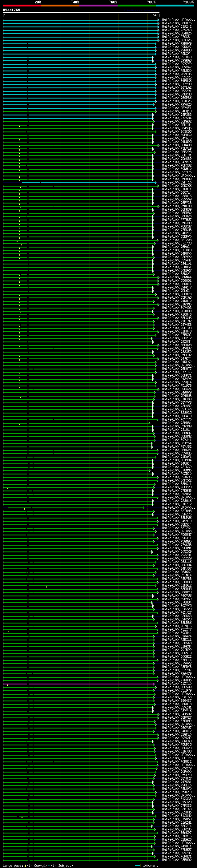Open hit UniRef100_A6XJ26

point(177,40)
